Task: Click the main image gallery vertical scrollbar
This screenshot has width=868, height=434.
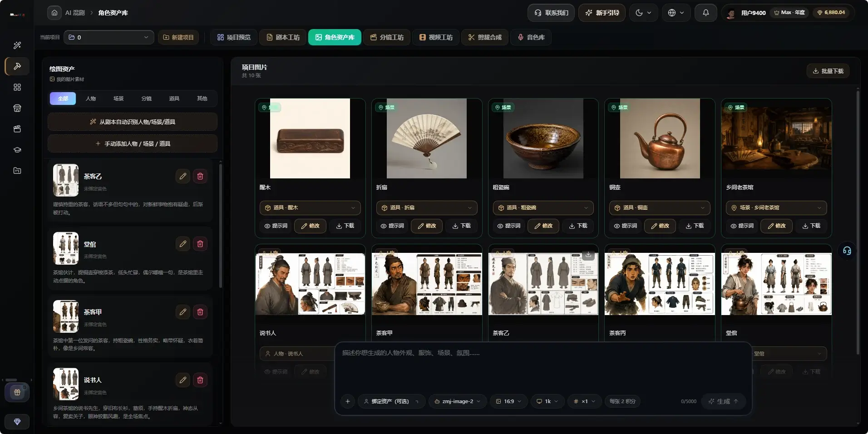Action: 858,222
